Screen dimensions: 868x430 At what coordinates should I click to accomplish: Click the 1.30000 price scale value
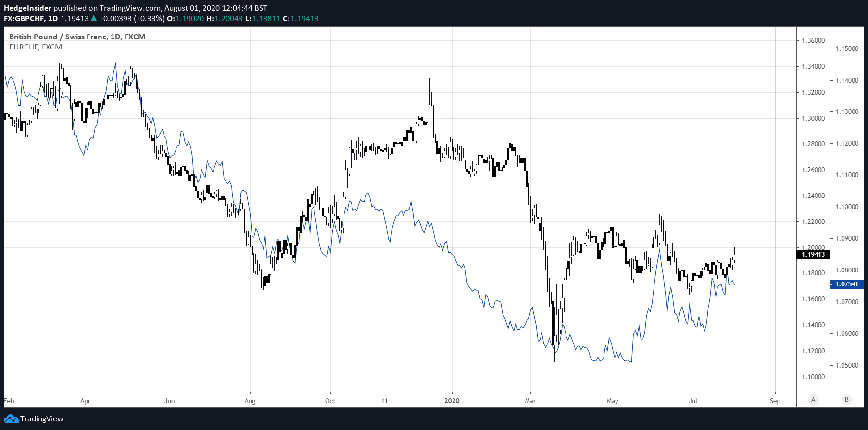point(813,118)
